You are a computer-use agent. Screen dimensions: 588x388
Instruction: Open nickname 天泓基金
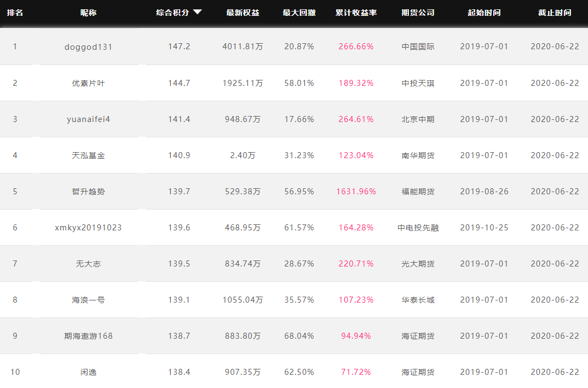(89, 155)
